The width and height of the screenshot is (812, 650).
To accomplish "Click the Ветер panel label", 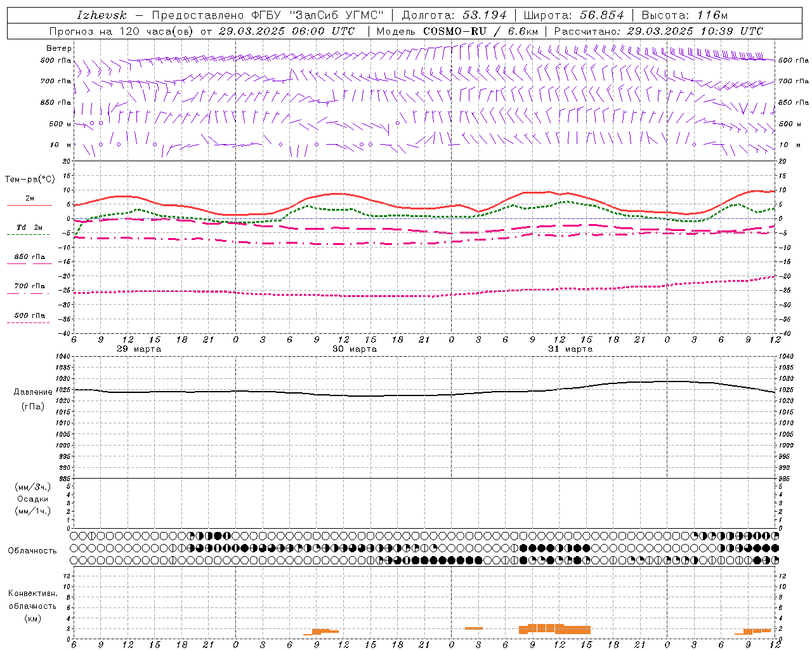I will [x=58, y=48].
